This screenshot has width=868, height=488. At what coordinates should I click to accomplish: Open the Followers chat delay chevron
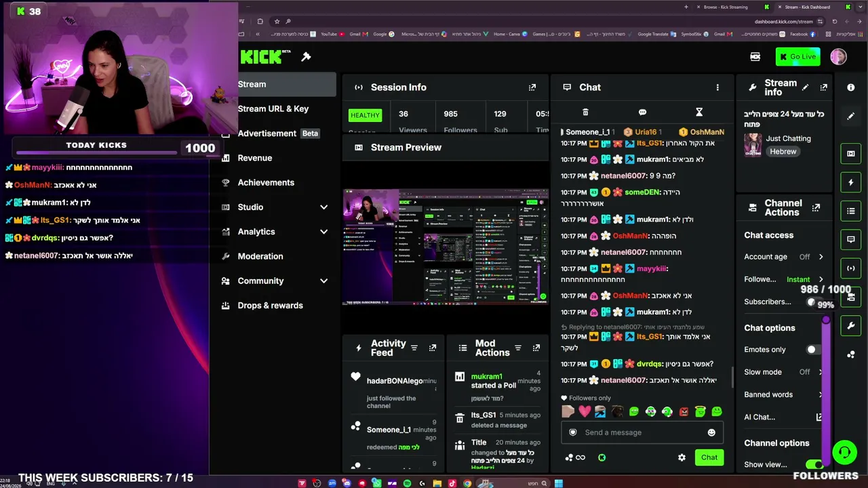coord(821,279)
